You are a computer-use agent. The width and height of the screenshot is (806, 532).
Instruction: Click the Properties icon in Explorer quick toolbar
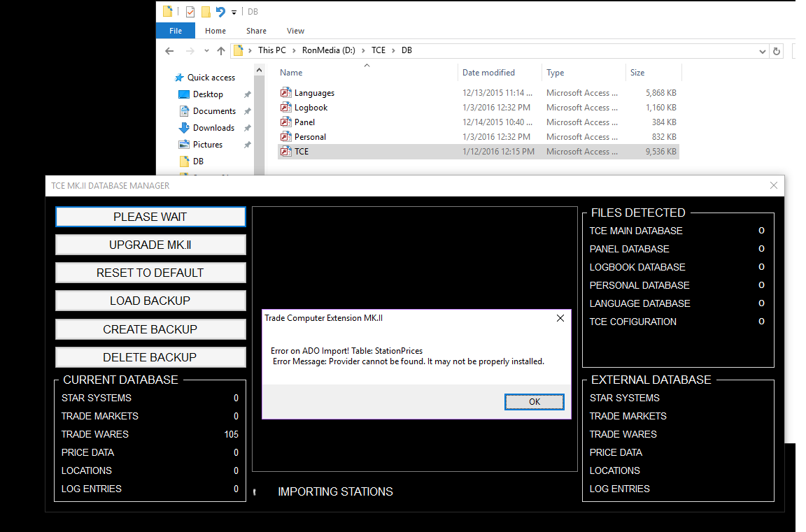(190, 11)
